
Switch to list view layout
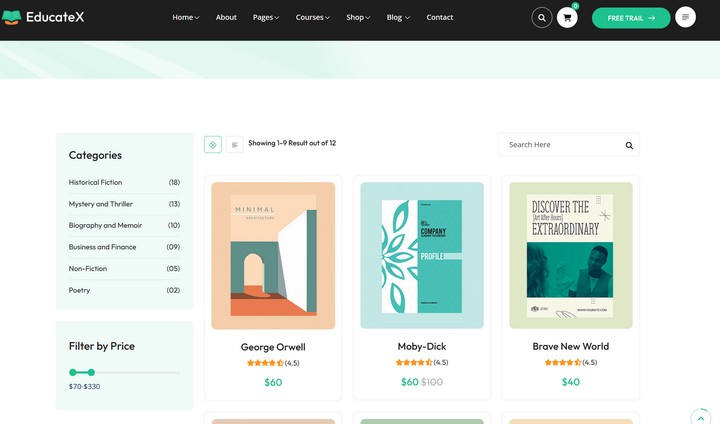[x=235, y=145]
